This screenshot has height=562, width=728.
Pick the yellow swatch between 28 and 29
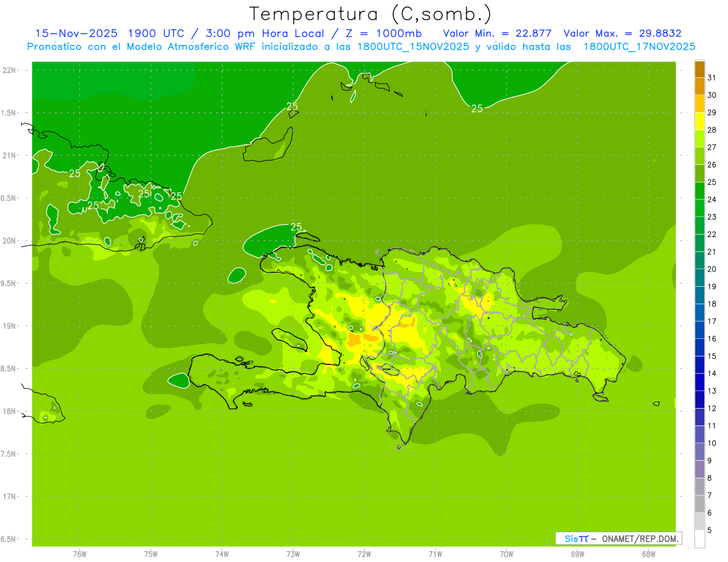click(x=699, y=121)
